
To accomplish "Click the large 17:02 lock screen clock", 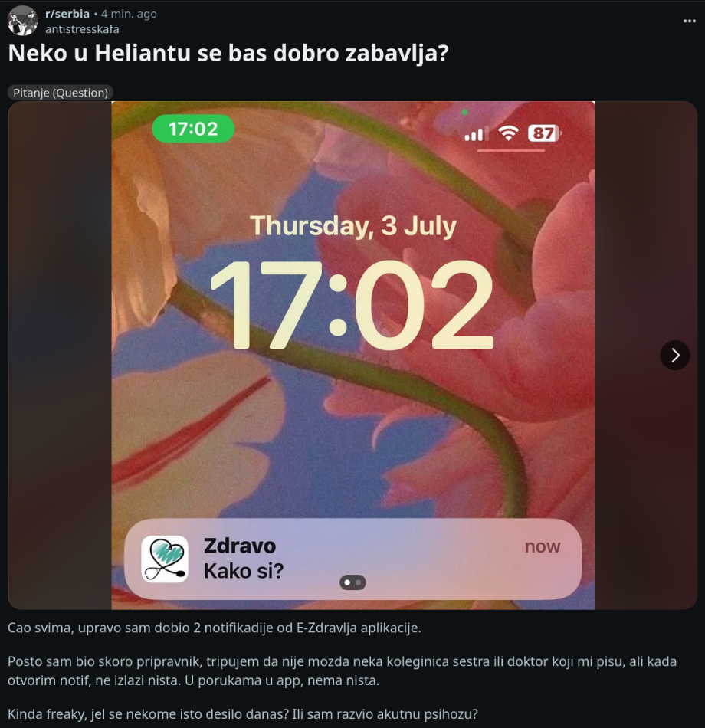I will [x=352, y=304].
